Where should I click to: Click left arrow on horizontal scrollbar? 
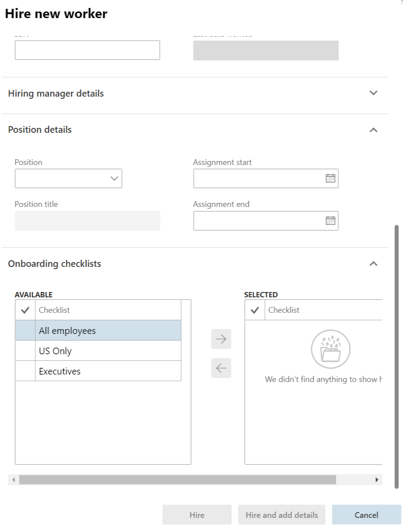[x=13, y=480]
